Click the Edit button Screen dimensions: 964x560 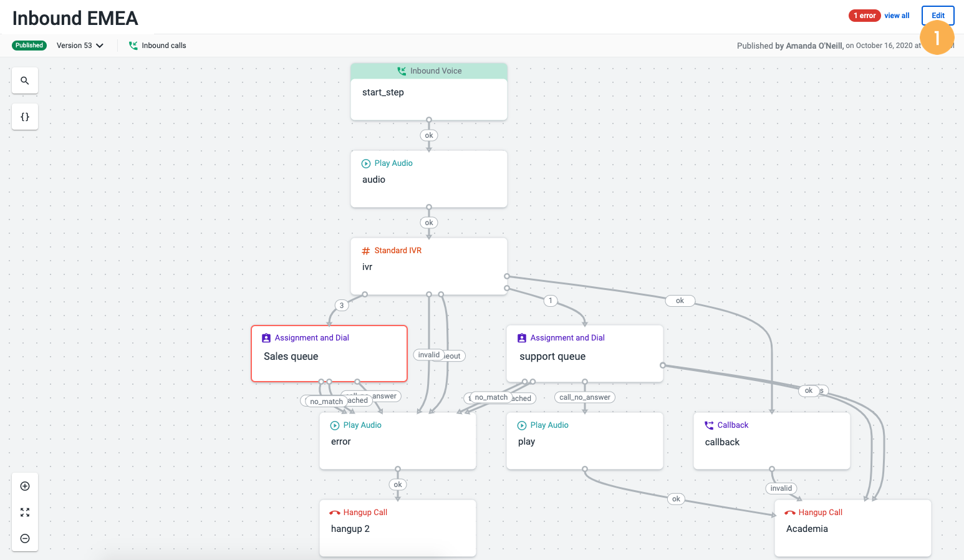938,16
